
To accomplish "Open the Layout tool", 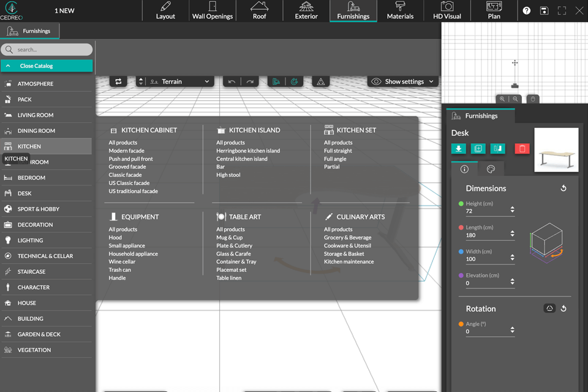I will (x=165, y=11).
